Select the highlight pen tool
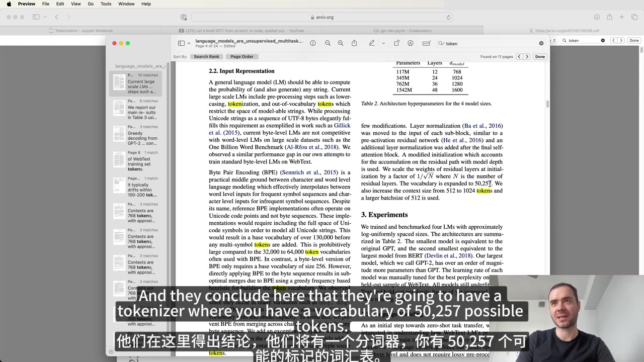Screen dimensions: 644x362 [x=372, y=43]
